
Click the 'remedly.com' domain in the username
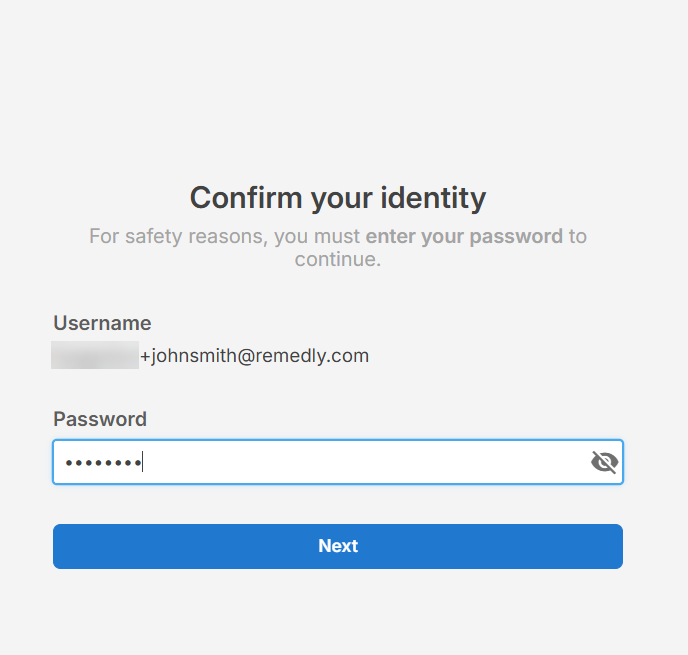tap(312, 356)
